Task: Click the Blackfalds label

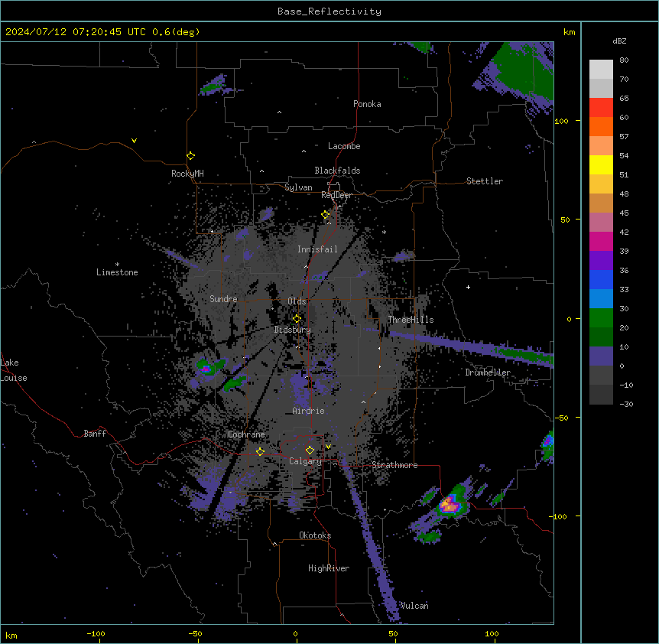Action: point(337,171)
